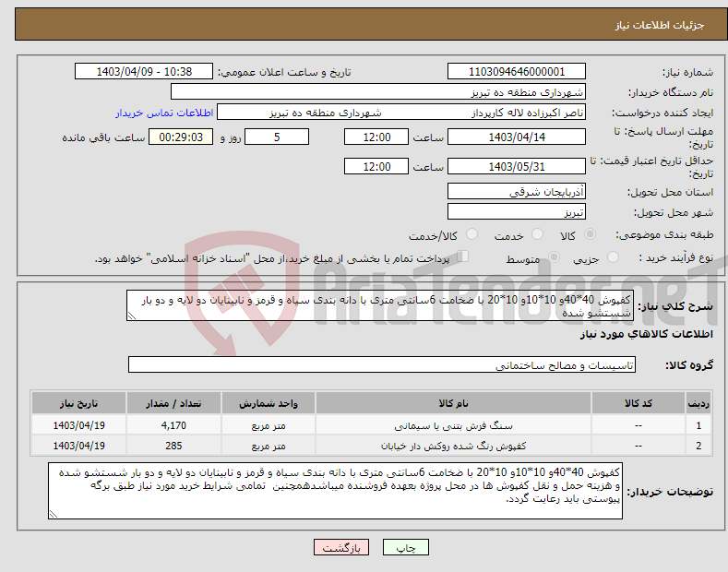This screenshot has height=572, width=728.
Task: Click quantity cell 4,170
Action: [173, 425]
